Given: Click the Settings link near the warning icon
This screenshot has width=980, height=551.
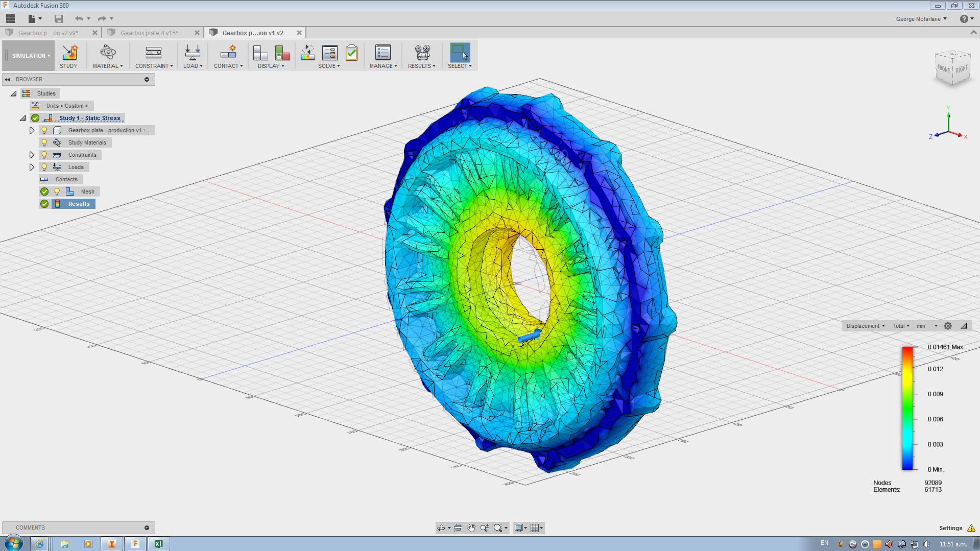Looking at the screenshot, I should (950, 528).
